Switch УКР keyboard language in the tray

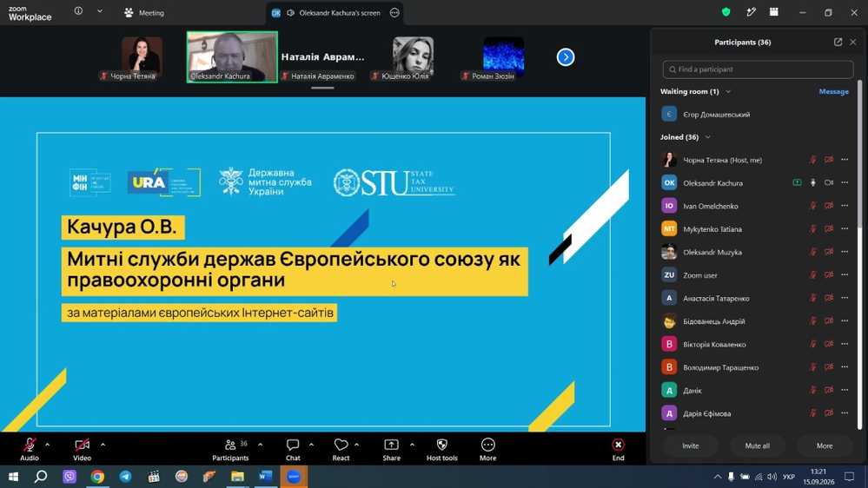pyautogui.click(x=789, y=477)
